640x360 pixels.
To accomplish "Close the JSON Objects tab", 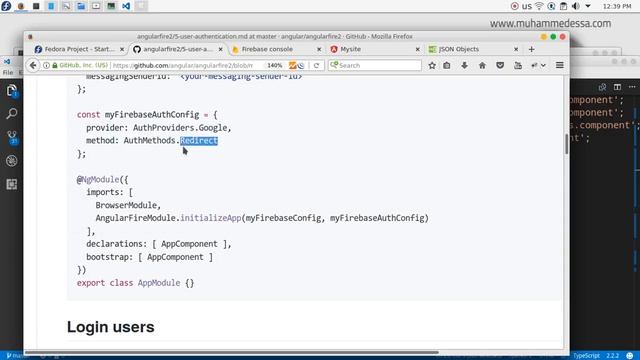I will point(516,49).
